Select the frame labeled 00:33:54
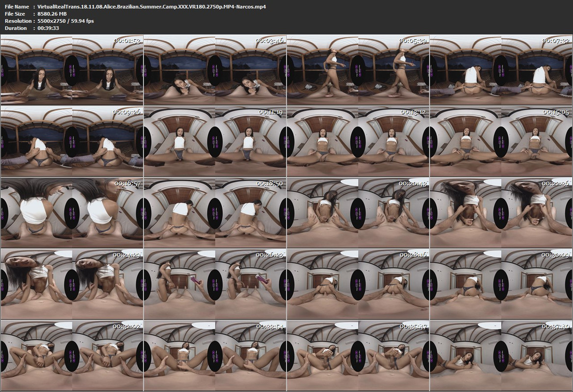The height and width of the screenshot is (392, 573). point(215,356)
